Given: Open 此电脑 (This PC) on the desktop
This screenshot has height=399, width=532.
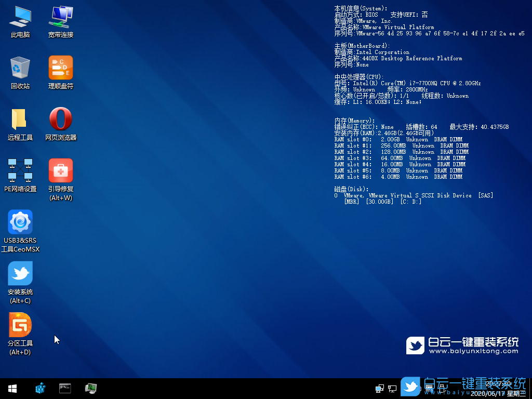Looking at the screenshot, I should coord(20,21).
